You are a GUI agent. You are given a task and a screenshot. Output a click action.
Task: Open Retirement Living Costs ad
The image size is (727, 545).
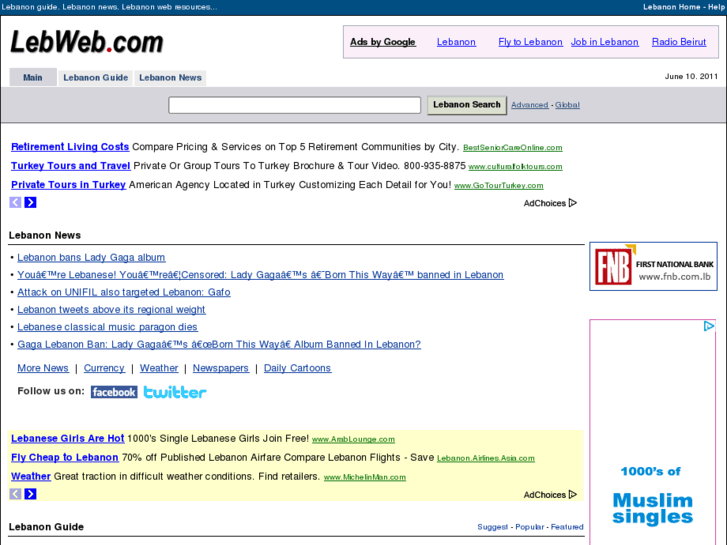coord(70,147)
